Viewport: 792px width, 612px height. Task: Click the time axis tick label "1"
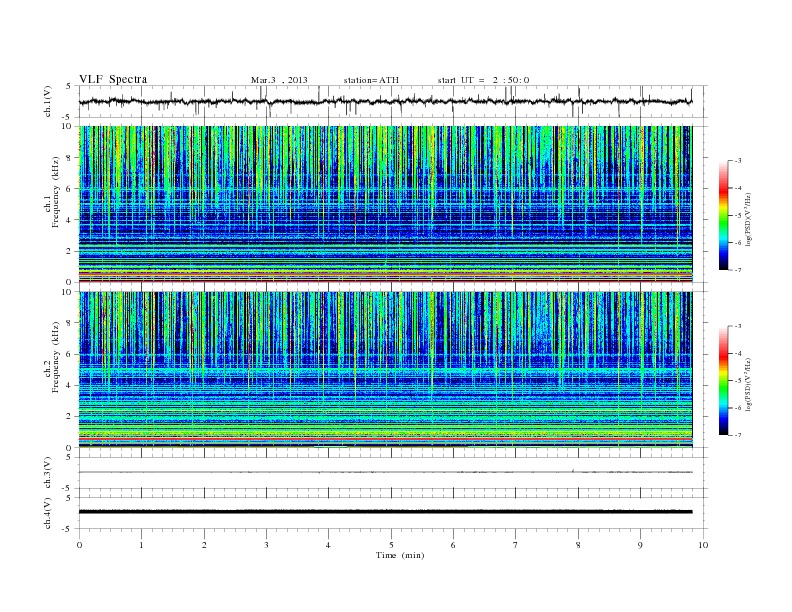[x=141, y=545]
